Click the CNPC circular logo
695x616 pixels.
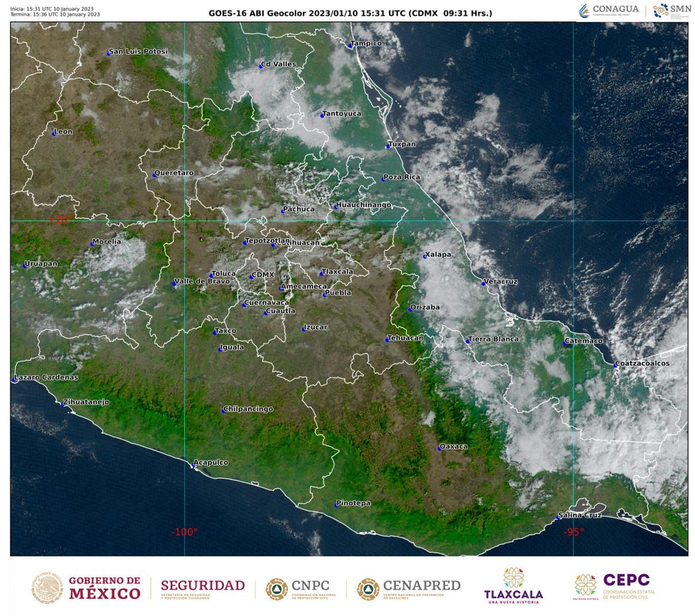pyautogui.click(x=277, y=588)
